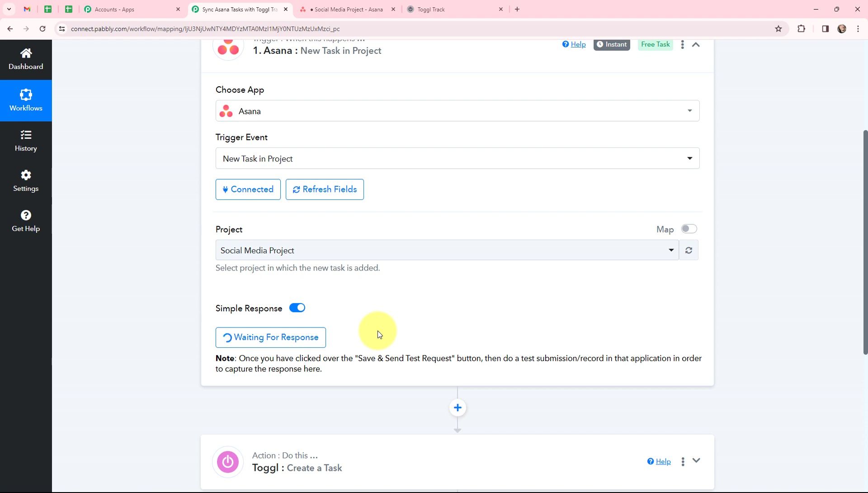868x493 pixels.
Task: Close the Toggl Track tab
Action: point(501,9)
